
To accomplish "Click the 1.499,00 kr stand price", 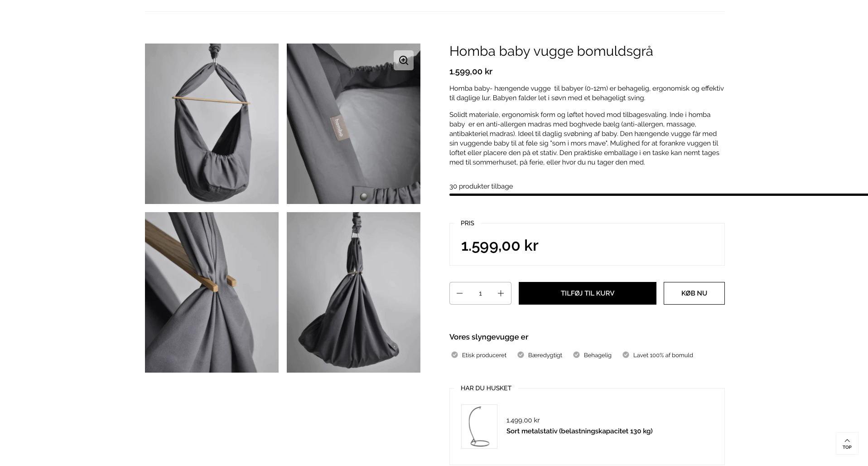I will tap(523, 420).
